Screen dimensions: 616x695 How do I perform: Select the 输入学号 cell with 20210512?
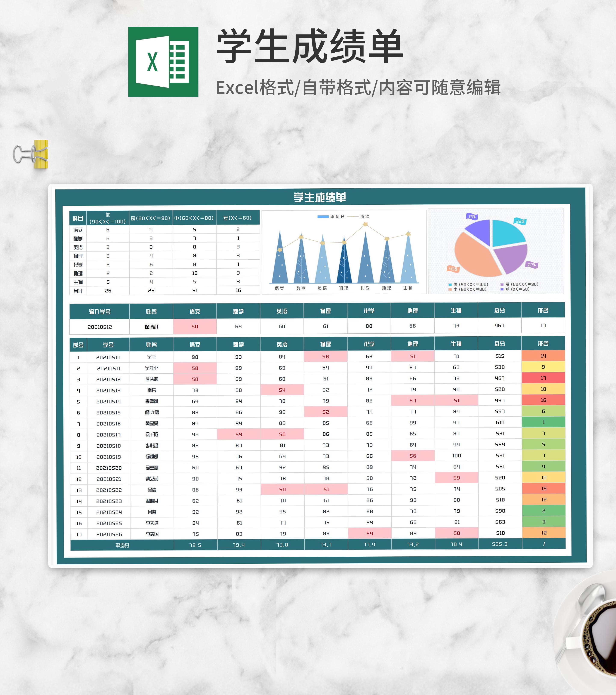click(100, 327)
